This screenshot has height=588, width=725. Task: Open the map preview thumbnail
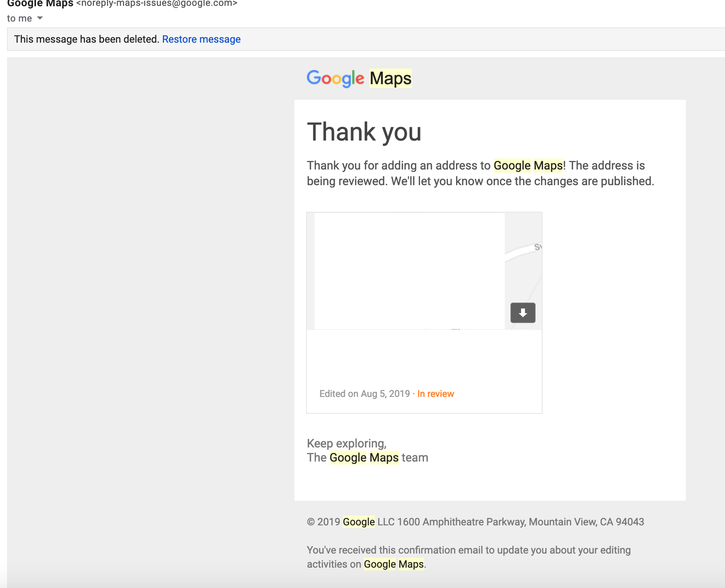424,271
